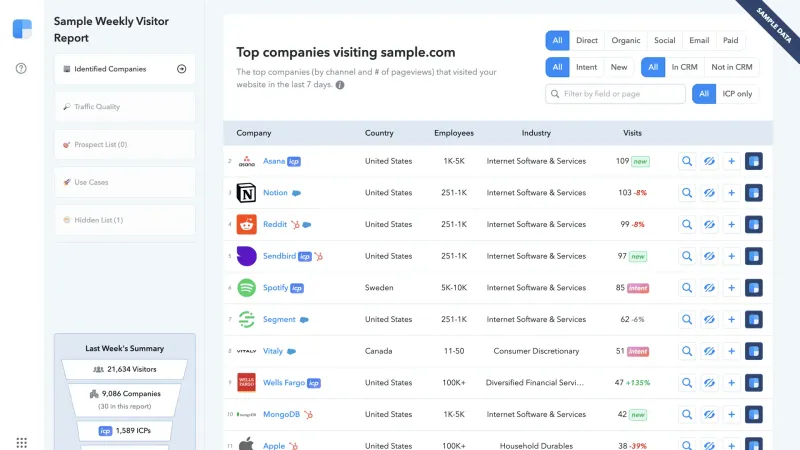800x450 pixels.
Task: Hide MongoDB from the report
Action: click(x=709, y=414)
